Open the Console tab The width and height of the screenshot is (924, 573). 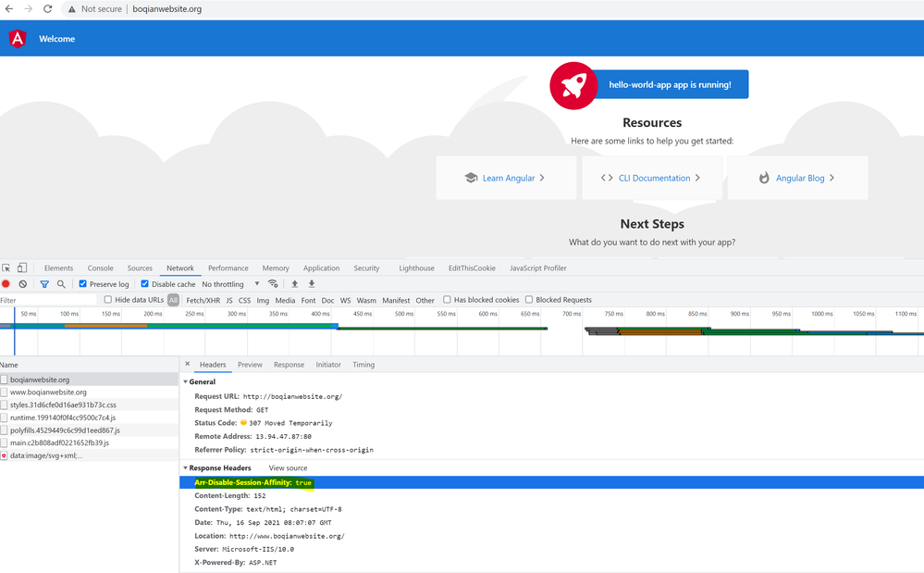point(100,268)
